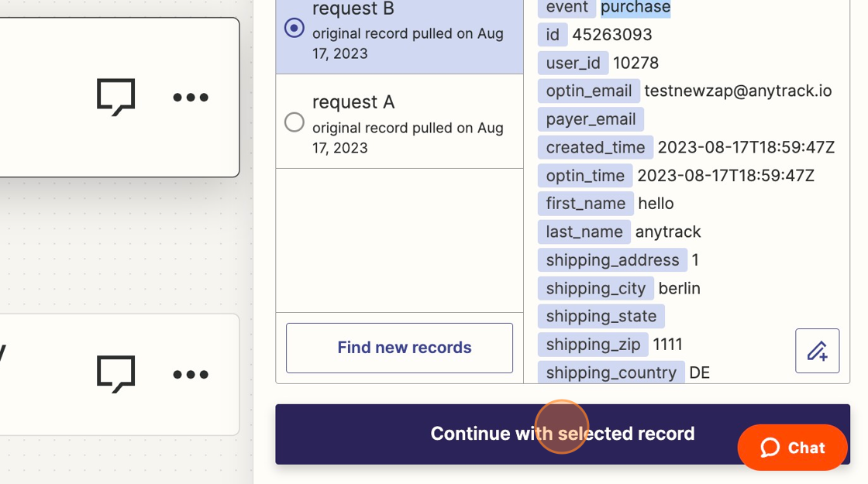Select request A radio button
This screenshot has height=484, width=868.
click(x=294, y=122)
